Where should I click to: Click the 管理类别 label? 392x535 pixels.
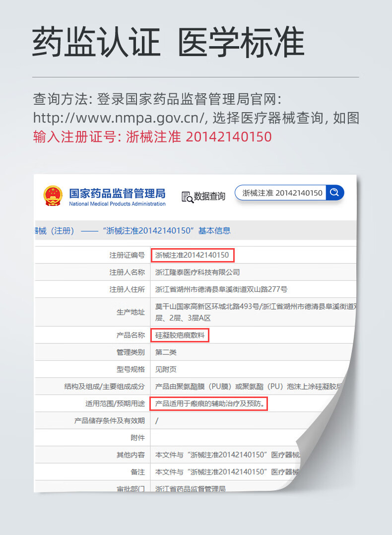(x=131, y=352)
